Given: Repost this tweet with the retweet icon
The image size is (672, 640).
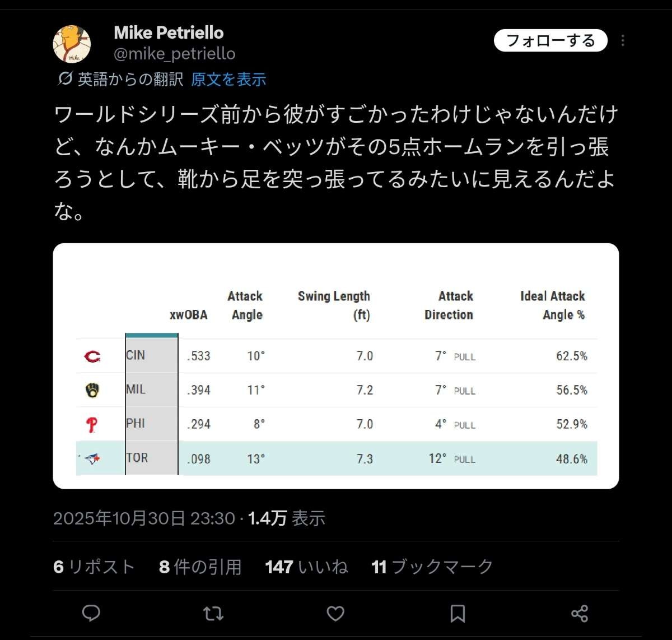Looking at the screenshot, I should pyautogui.click(x=213, y=614).
